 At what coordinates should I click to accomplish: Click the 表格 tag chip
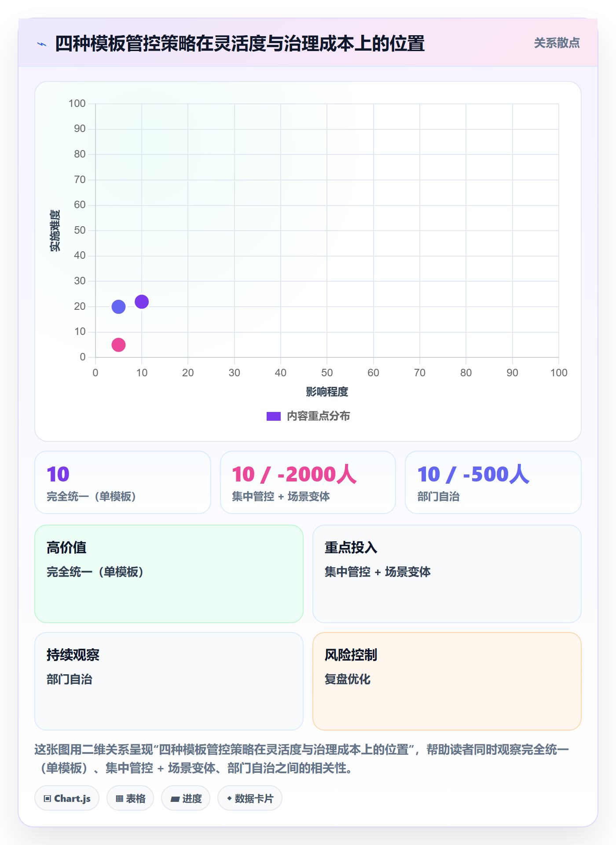130,798
